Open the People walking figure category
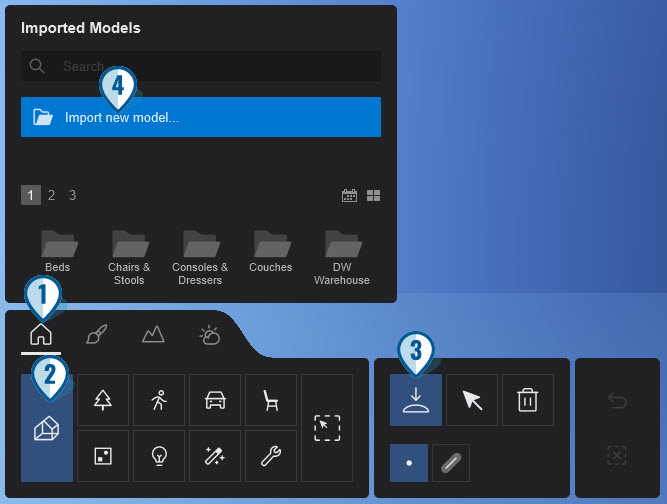This screenshot has width=667, height=504. pyautogui.click(x=159, y=400)
